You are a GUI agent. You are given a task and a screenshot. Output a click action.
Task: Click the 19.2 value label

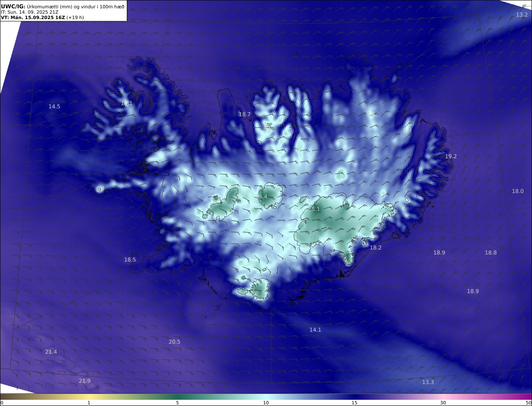click(x=451, y=156)
